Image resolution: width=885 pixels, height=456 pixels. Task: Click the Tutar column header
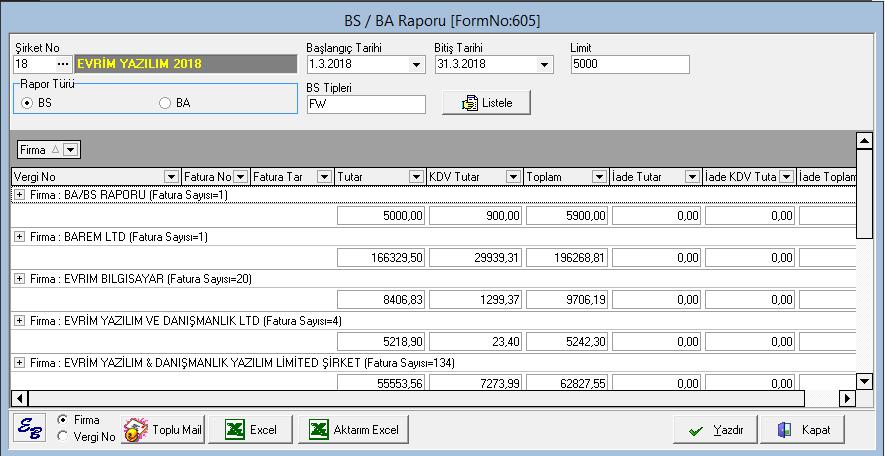[x=379, y=177]
